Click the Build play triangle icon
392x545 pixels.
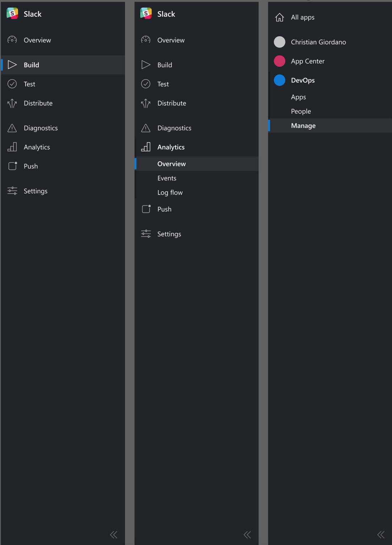click(12, 65)
